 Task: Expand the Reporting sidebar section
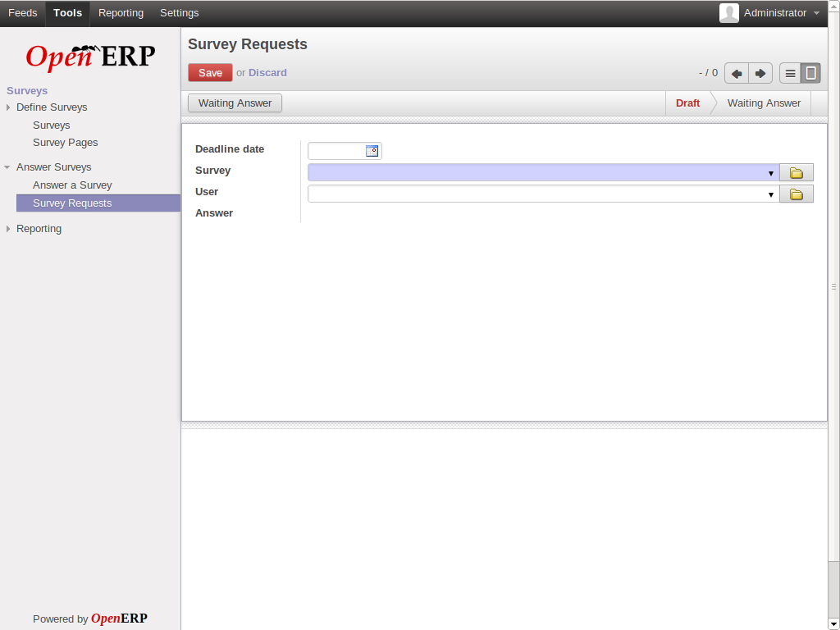coord(8,229)
